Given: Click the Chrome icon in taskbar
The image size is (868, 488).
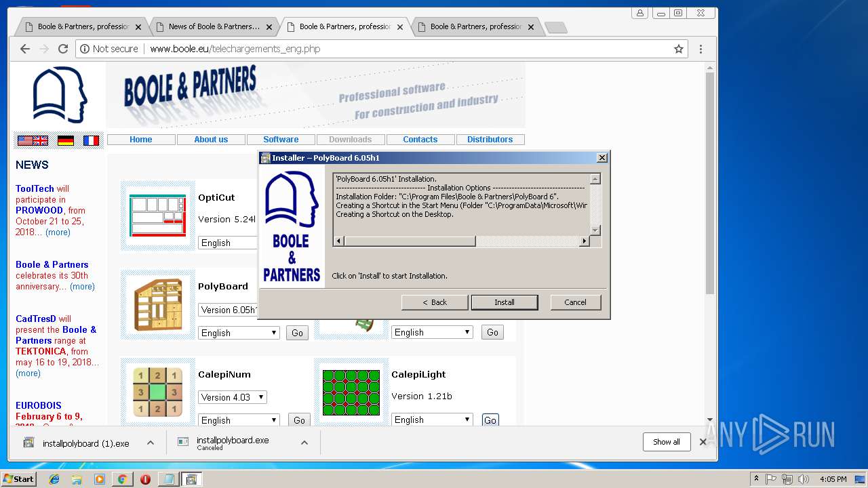Looking at the screenshot, I should [x=122, y=479].
